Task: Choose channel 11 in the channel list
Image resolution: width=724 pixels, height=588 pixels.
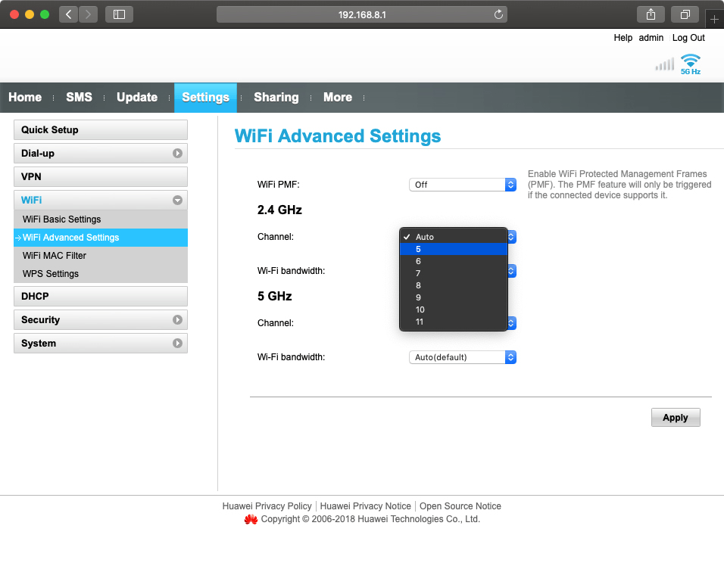Action: click(x=420, y=322)
